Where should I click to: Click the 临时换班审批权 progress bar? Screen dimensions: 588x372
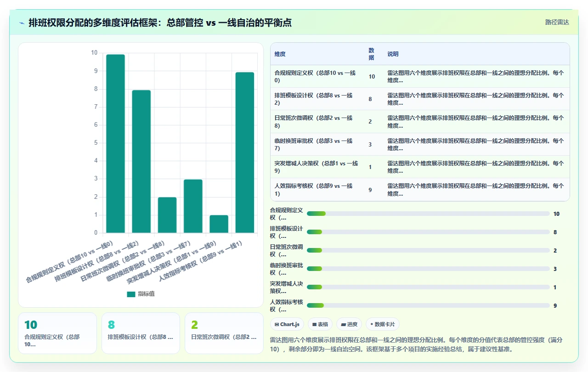tap(428, 269)
